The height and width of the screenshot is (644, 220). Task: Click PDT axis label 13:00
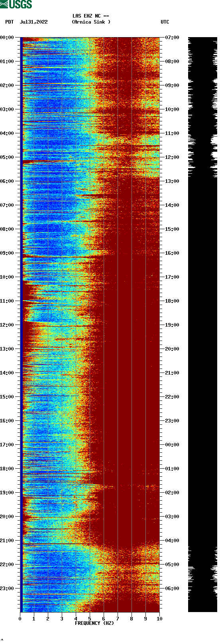coord(7,349)
